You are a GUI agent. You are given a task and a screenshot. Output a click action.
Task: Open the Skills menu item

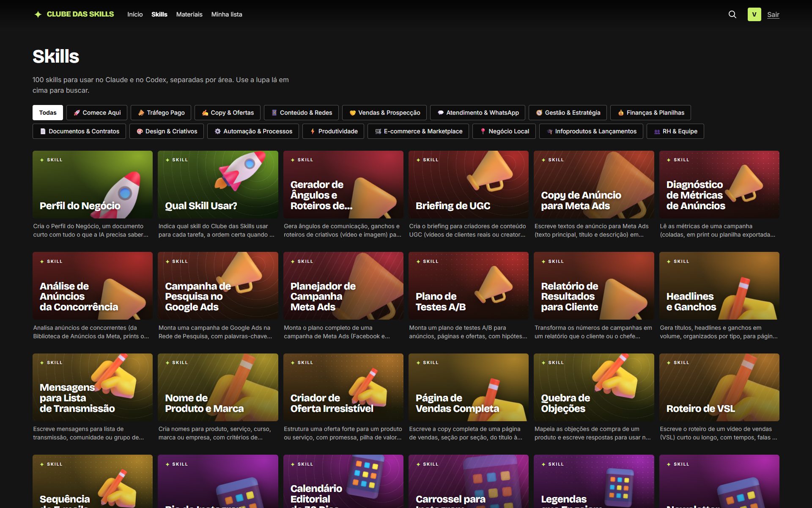pos(159,14)
